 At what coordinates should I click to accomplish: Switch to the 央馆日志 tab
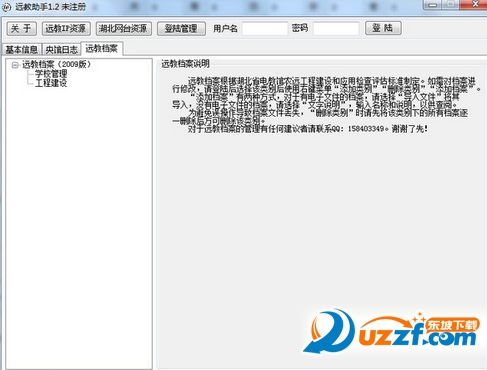[62, 50]
